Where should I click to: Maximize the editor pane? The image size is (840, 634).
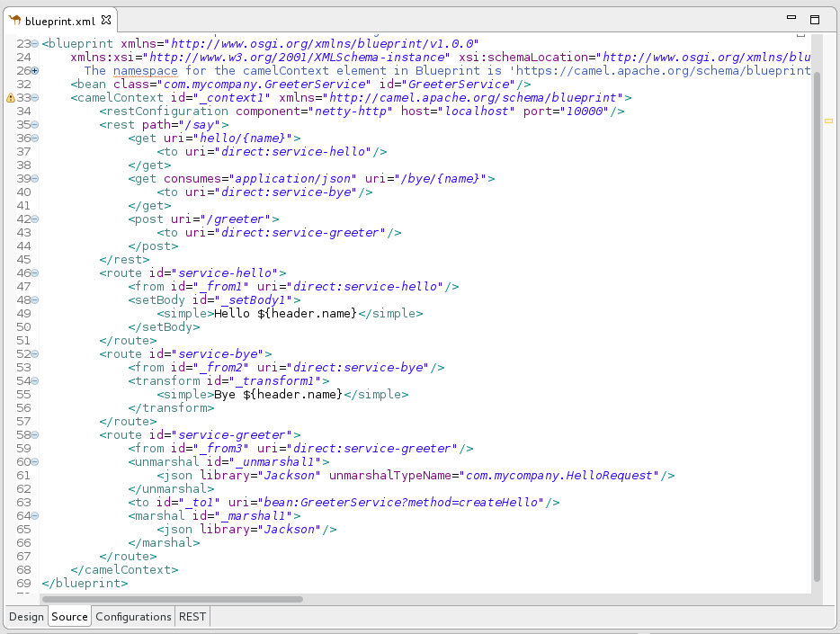pyautogui.click(x=815, y=18)
